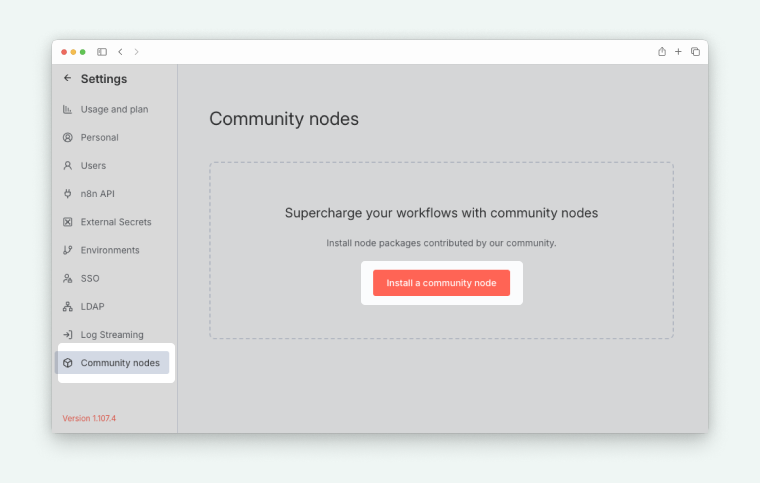
Task: Click the Environments branch icon
Action: (67, 250)
